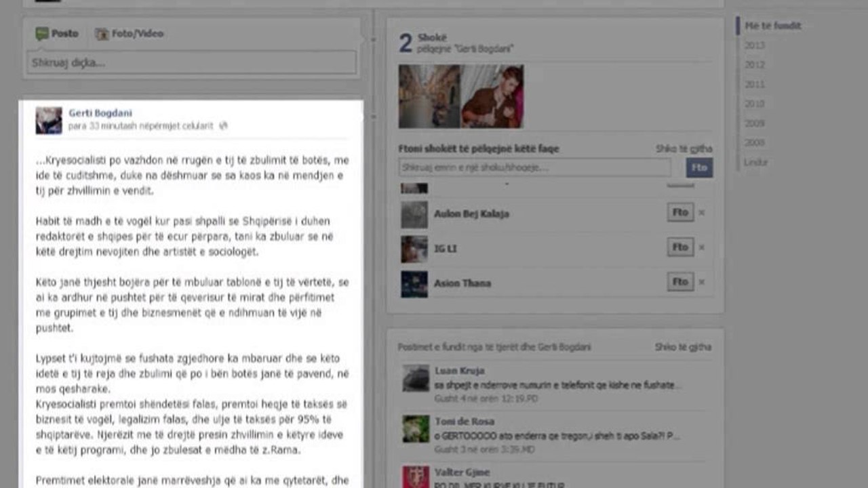
Task: Open IG LI's avatar
Action: (414, 249)
